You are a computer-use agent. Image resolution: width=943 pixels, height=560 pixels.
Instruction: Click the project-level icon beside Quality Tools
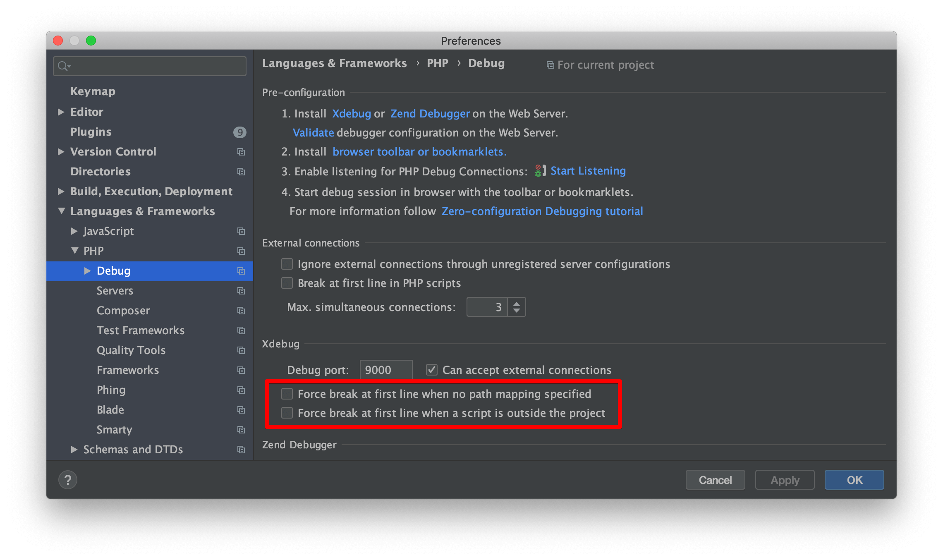(x=241, y=350)
